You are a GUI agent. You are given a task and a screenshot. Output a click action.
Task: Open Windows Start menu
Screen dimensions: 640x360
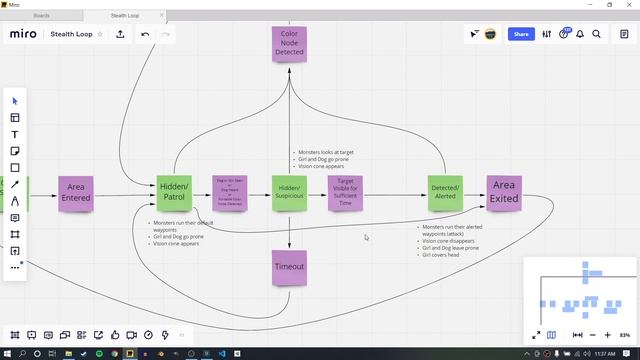7,354
